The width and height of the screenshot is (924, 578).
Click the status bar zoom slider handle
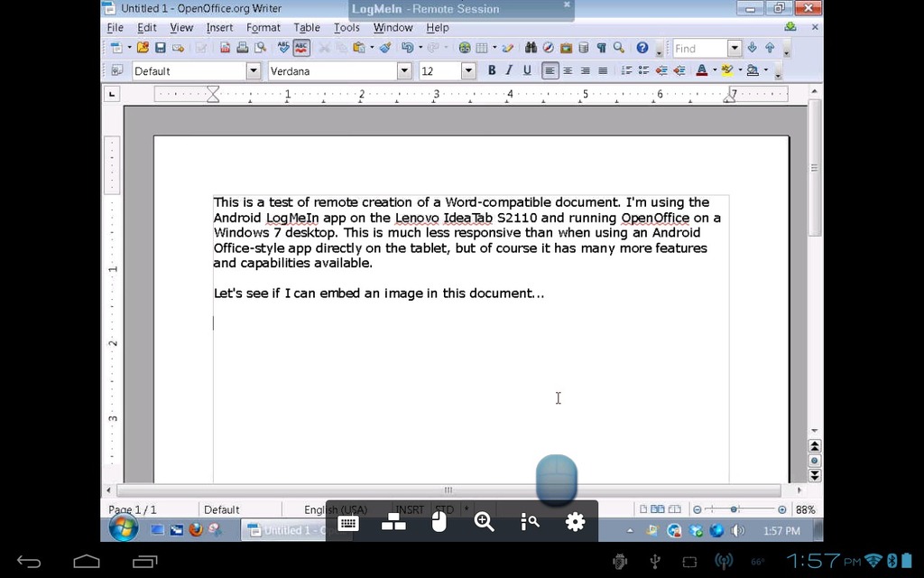click(x=734, y=509)
